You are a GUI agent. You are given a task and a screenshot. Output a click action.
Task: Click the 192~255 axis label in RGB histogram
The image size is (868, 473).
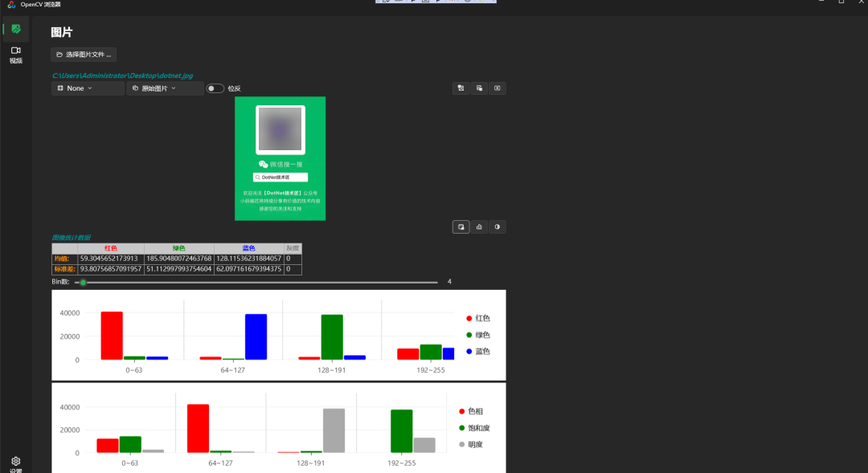point(431,370)
